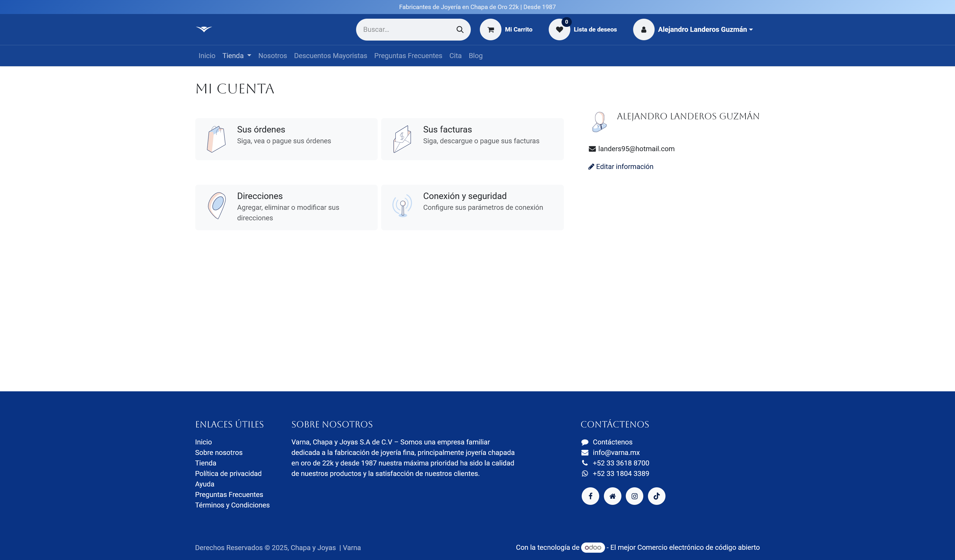Click footer Inicio link
Viewport: 955px width, 560px height.
pyautogui.click(x=203, y=442)
